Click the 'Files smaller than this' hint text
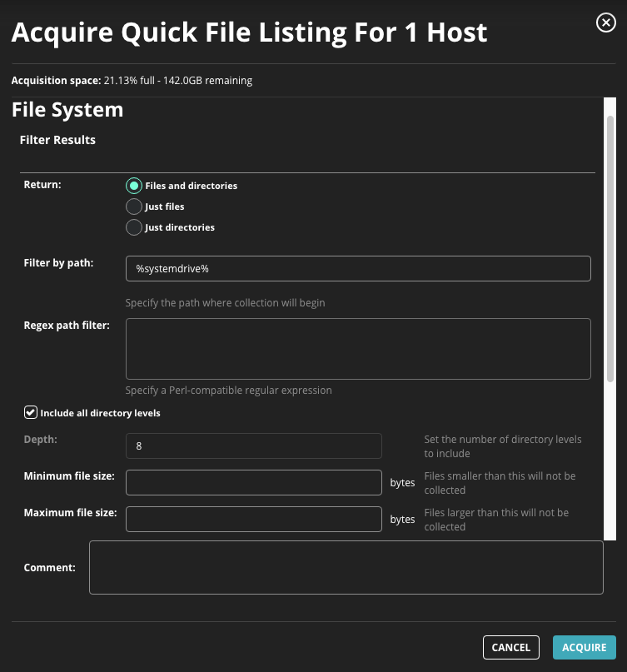 coord(500,483)
